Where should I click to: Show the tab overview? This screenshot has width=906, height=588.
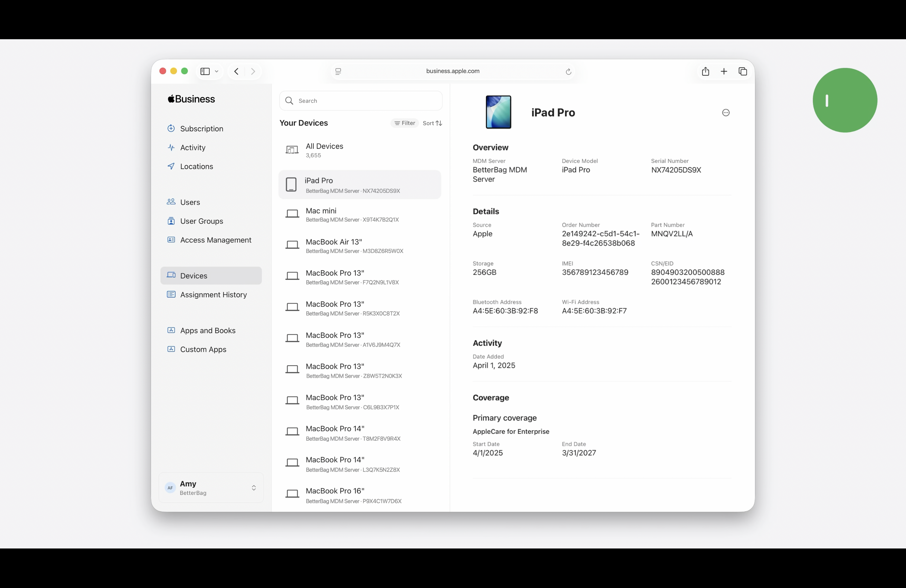[x=743, y=71]
